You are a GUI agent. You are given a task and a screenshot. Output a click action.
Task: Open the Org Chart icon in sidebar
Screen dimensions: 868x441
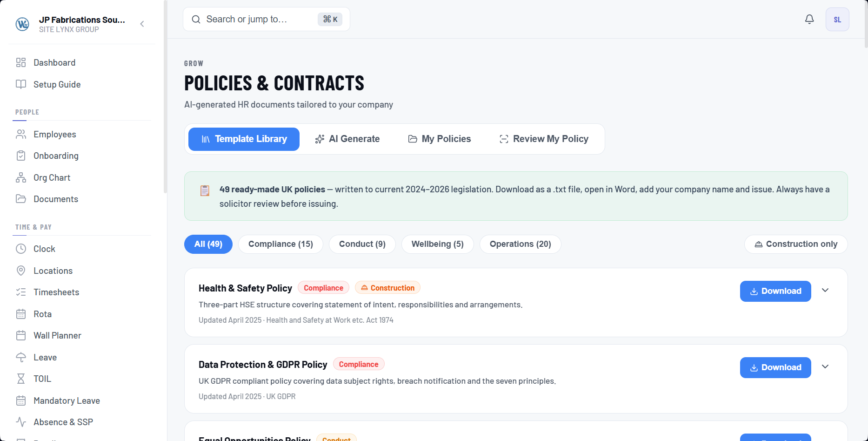pos(21,177)
